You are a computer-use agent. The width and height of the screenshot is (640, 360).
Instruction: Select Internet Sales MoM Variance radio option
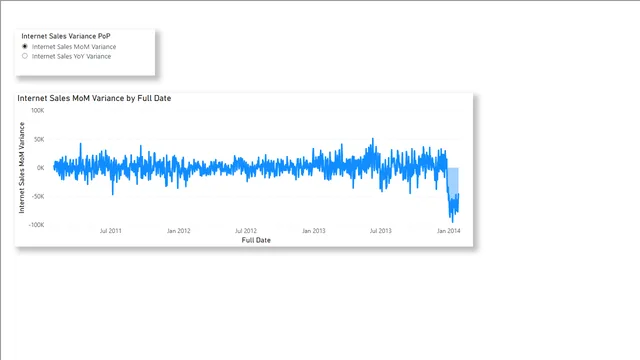pyautogui.click(x=25, y=47)
